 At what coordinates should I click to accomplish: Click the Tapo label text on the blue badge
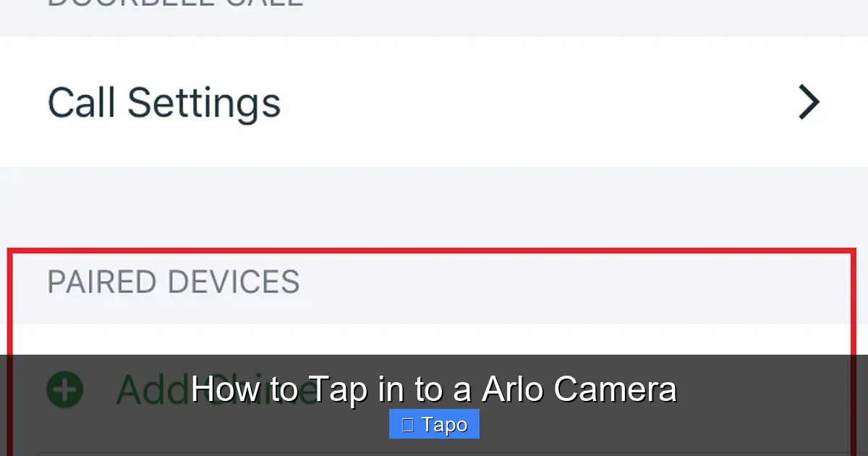click(446, 424)
